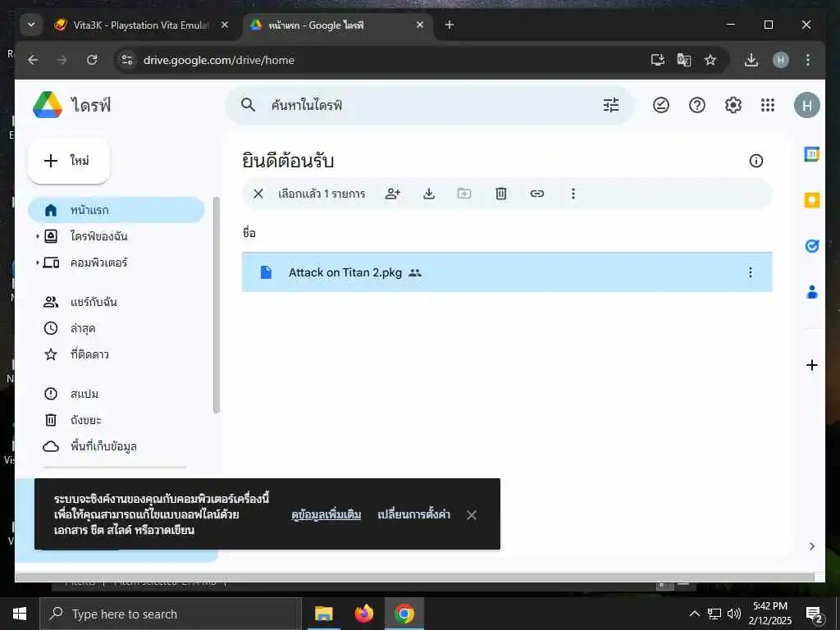Reload the current page
The width and height of the screenshot is (840, 630).
tap(92, 60)
